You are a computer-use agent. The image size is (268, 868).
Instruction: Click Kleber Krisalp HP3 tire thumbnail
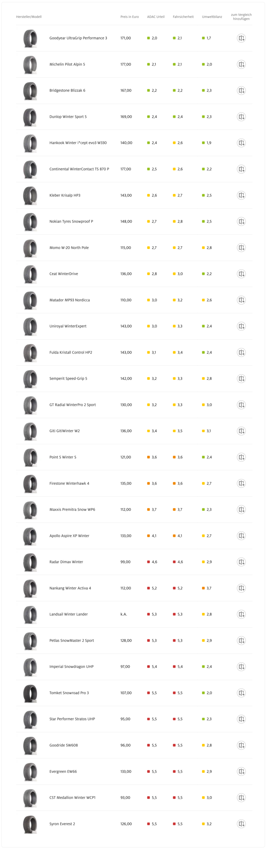click(30, 195)
